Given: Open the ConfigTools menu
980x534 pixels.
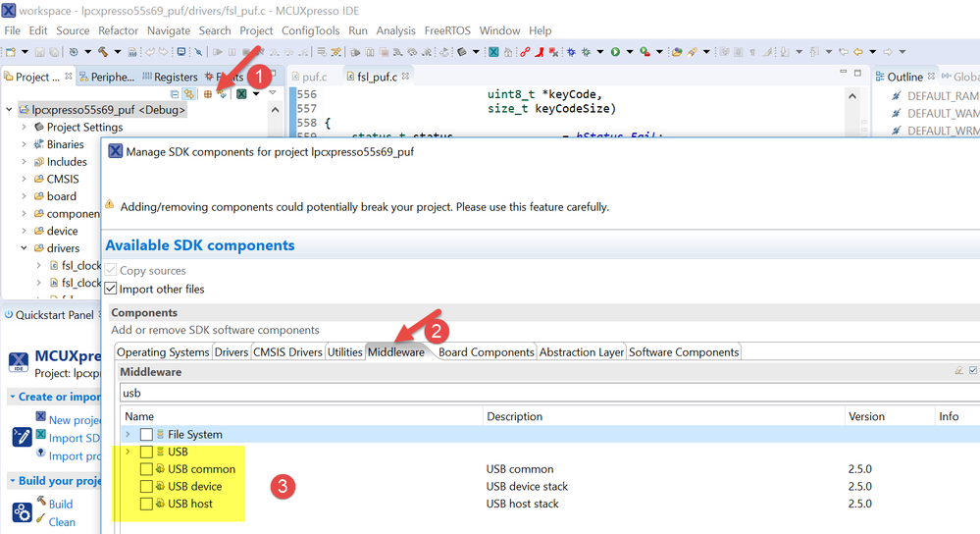Looking at the screenshot, I should pyautogui.click(x=311, y=30).
